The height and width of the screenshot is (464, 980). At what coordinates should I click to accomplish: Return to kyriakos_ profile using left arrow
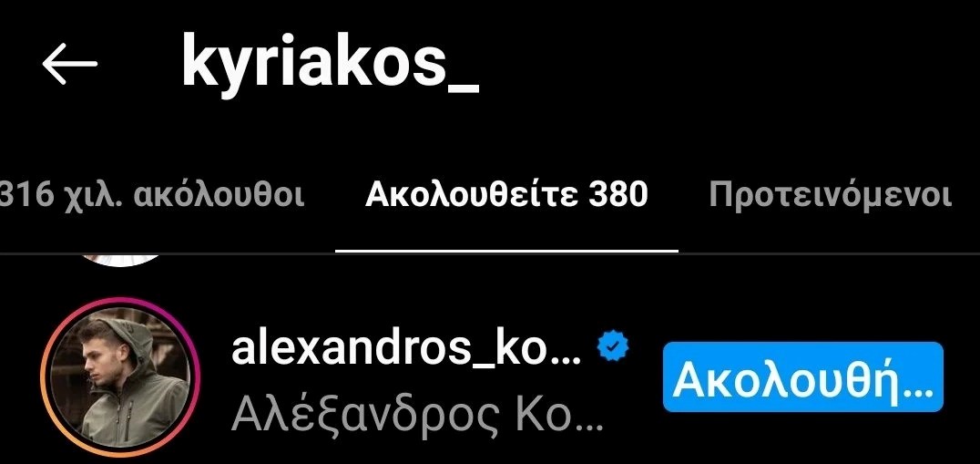tap(70, 63)
